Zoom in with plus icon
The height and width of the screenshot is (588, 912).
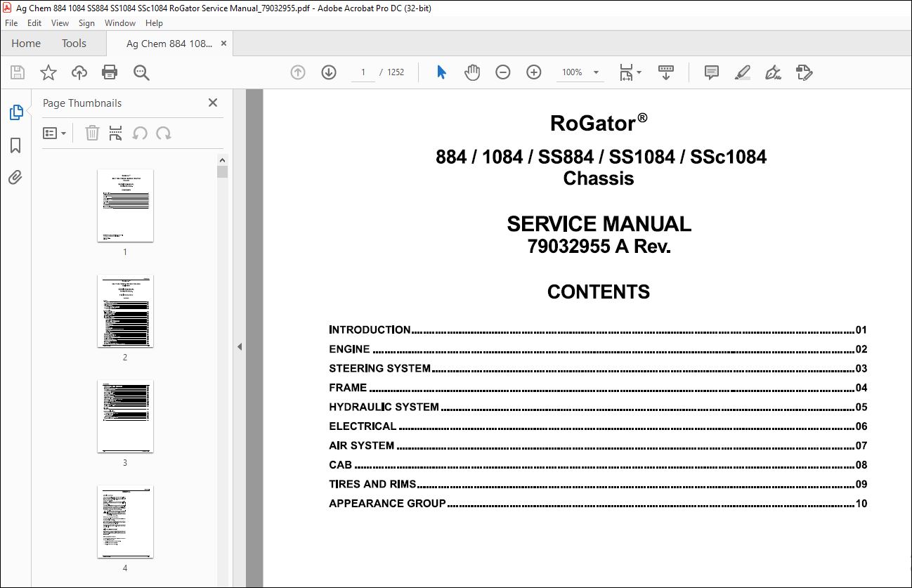click(534, 72)
